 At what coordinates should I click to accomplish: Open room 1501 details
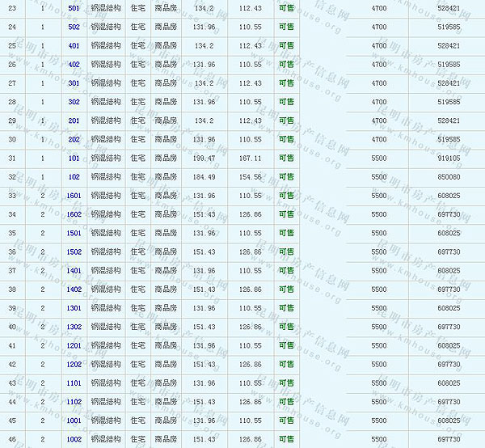[x=74, y=233]
